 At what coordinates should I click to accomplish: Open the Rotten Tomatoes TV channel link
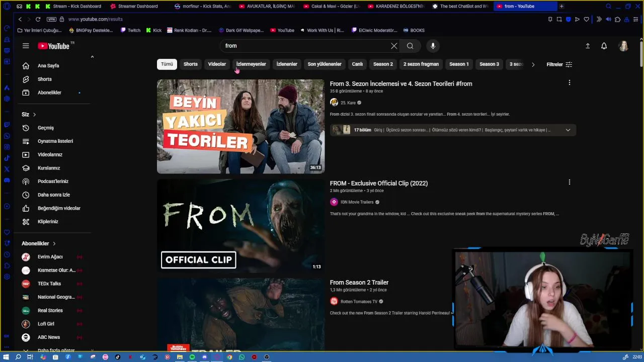click(359, 302)
